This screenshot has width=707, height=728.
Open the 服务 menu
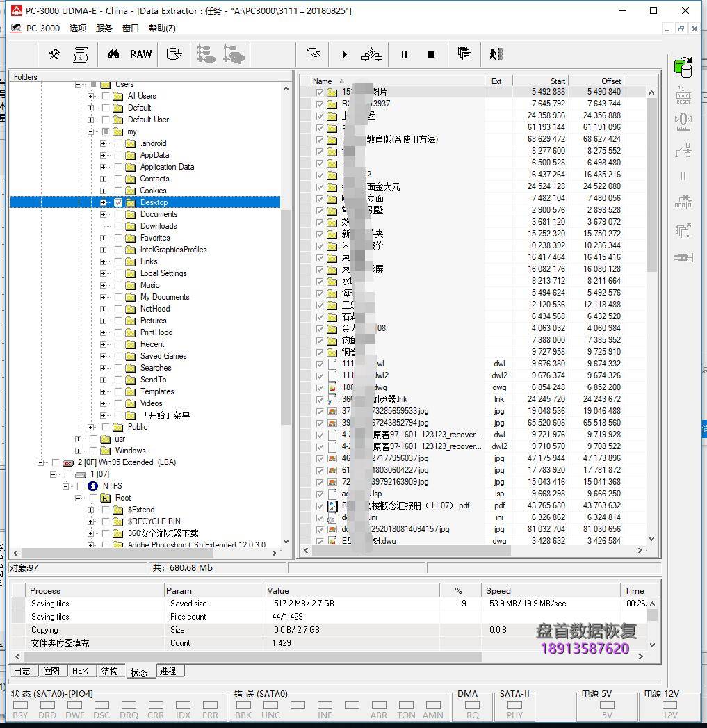[104, 29]
